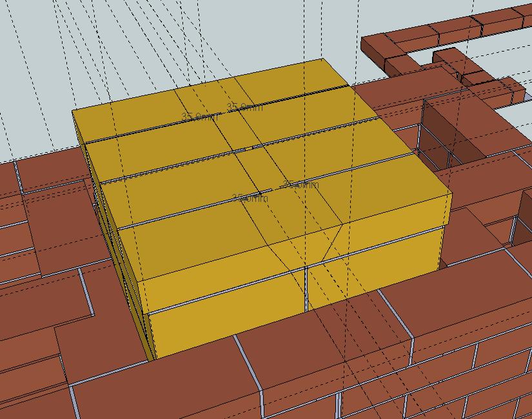Screen dimensions: 532x419
Task: Select the lower-right dimension label on yellow block
Action: (x=299, y=185)
